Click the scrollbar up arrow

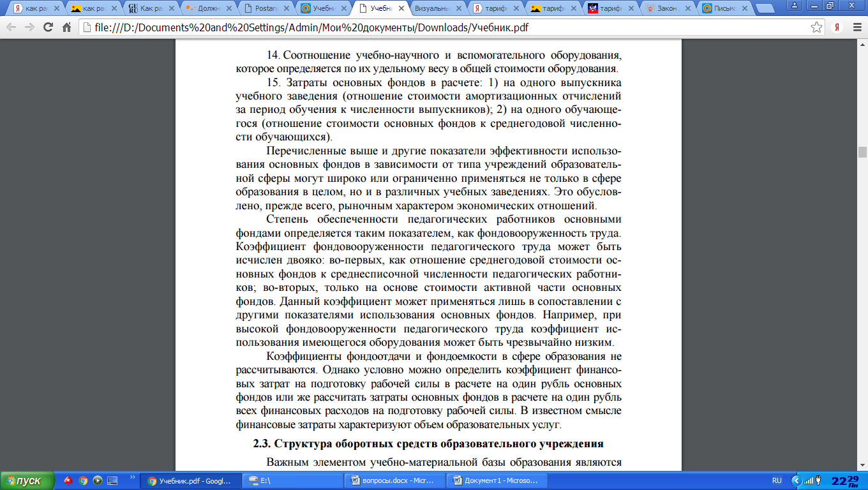[862, 45]
